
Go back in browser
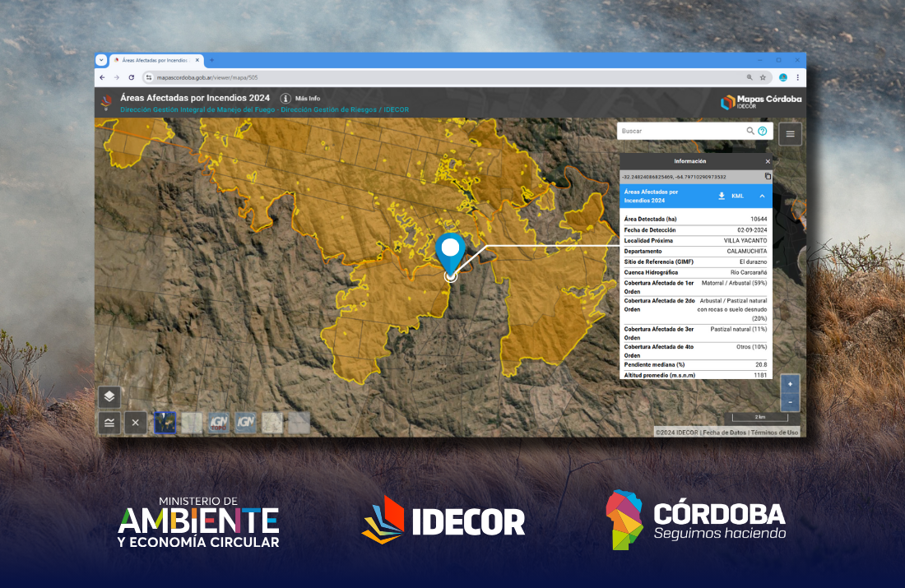102,77
